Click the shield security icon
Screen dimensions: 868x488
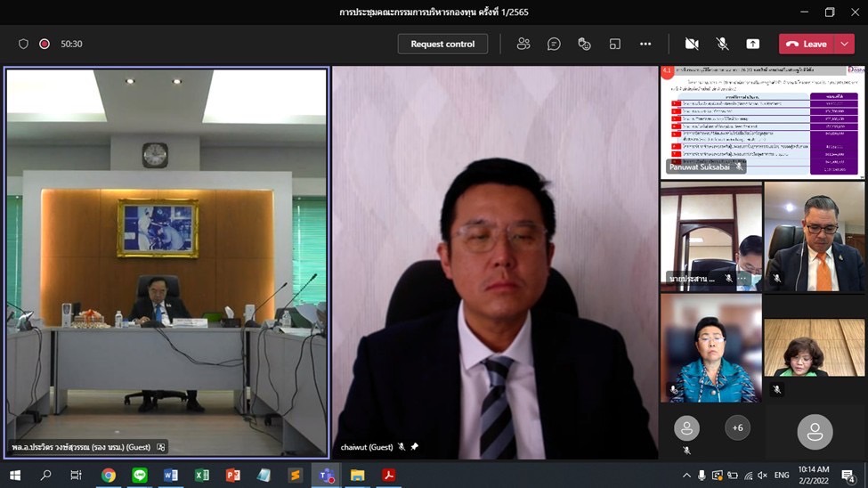pos(24,44)
